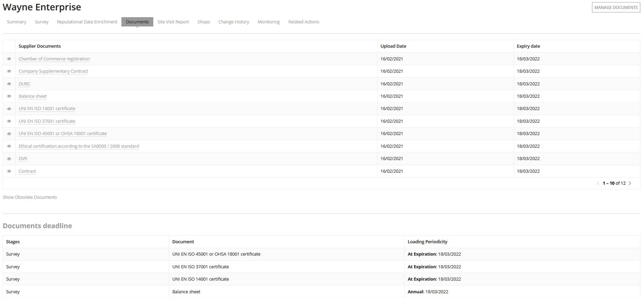Image resolution: width=644 pixels, height=298 pixels.
Task: Open ISO 45001 or OHSA 18001 link
Action: (63, 133)
